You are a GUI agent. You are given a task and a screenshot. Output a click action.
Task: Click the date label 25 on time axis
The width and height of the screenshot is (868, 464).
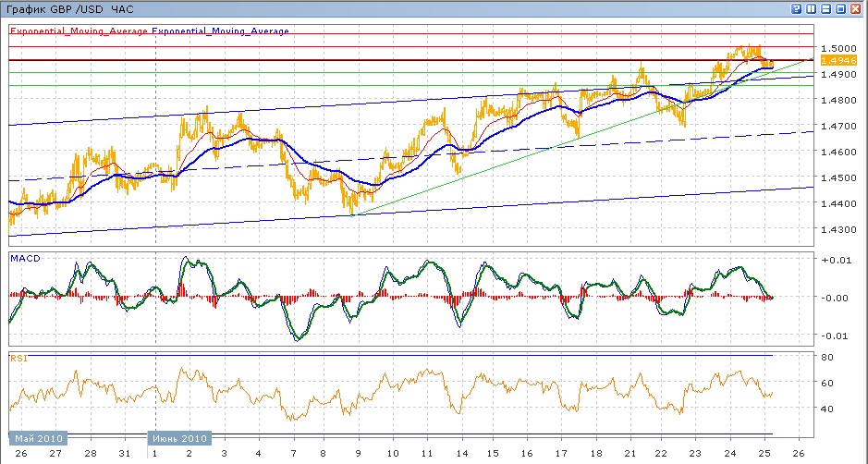(x=764, y=453)
